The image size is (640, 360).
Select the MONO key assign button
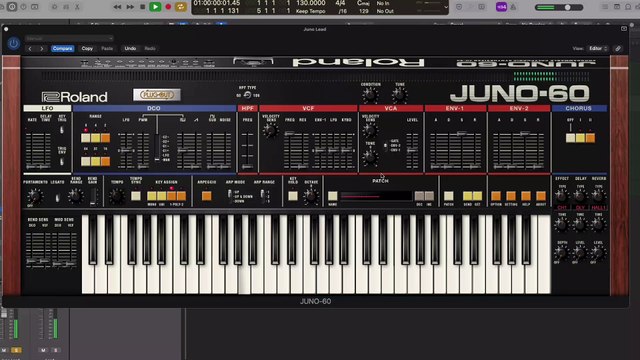pyautogui.click(x=151, y=196)
